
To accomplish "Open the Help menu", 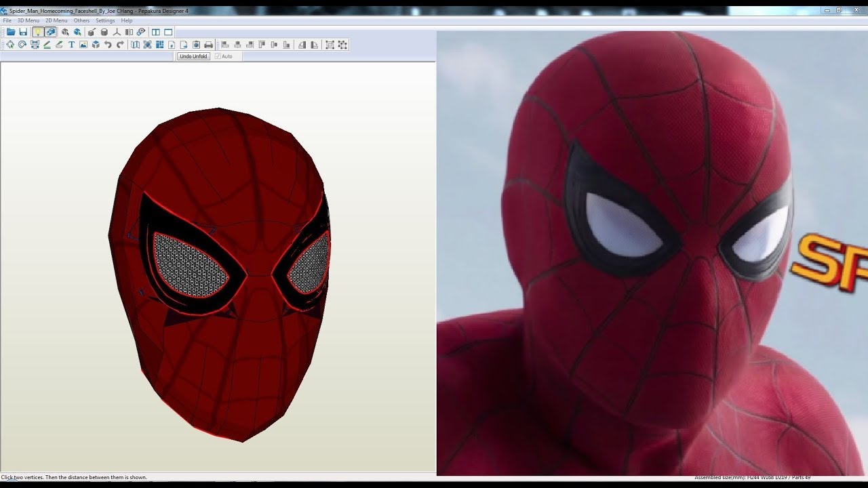I will pyautogui.click(x=127, y=20).
